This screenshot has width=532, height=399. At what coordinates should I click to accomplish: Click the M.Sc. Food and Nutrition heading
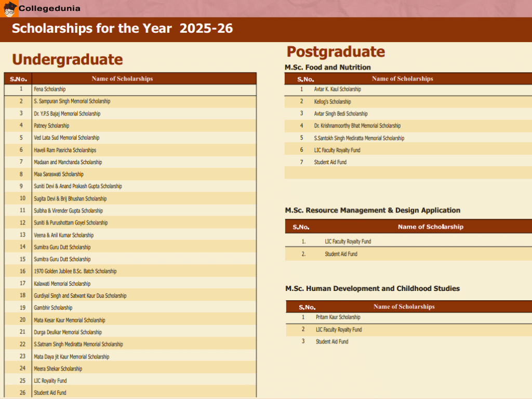[328, 68]
